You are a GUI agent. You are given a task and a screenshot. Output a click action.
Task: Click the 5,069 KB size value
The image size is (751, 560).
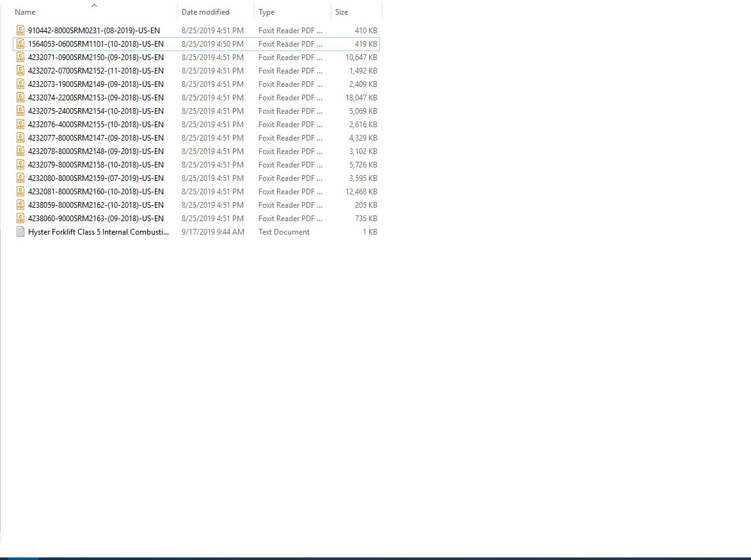tap(363, 111)
